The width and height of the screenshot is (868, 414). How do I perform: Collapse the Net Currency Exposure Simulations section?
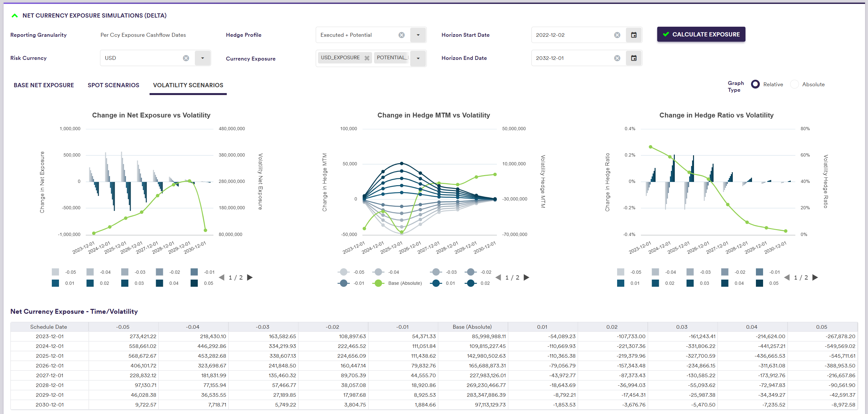coord(14,16)
